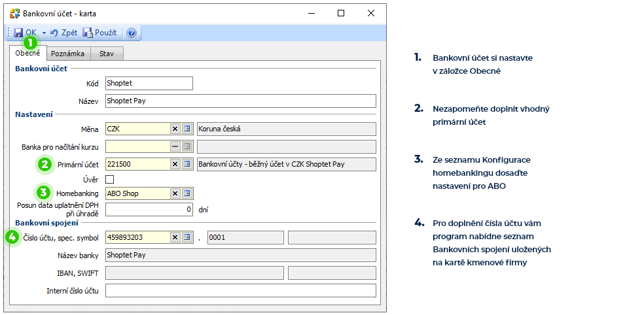
Task: Click Primární účet field with 221500
Action: coord(137,164)
